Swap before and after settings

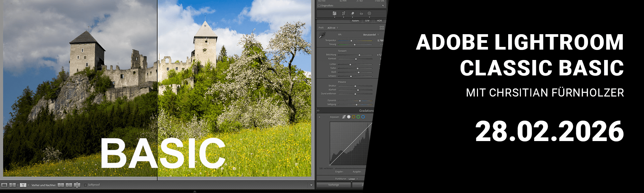coord(77,185)
